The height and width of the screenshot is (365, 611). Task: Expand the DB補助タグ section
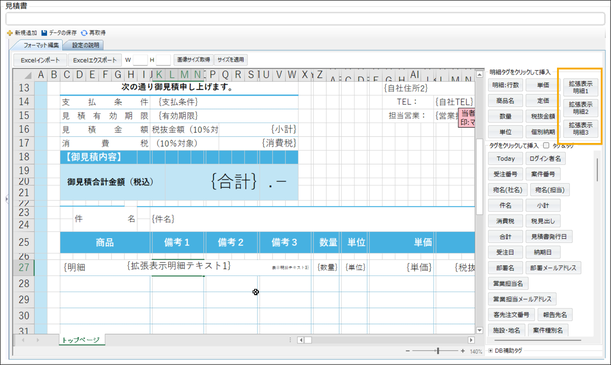point(491,351)
